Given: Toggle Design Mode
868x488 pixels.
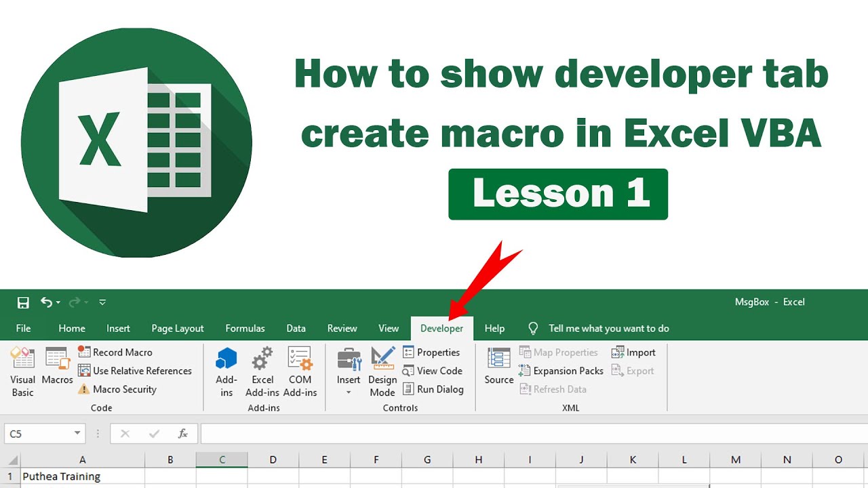Looking at the screenshot, I should (382, 371).
